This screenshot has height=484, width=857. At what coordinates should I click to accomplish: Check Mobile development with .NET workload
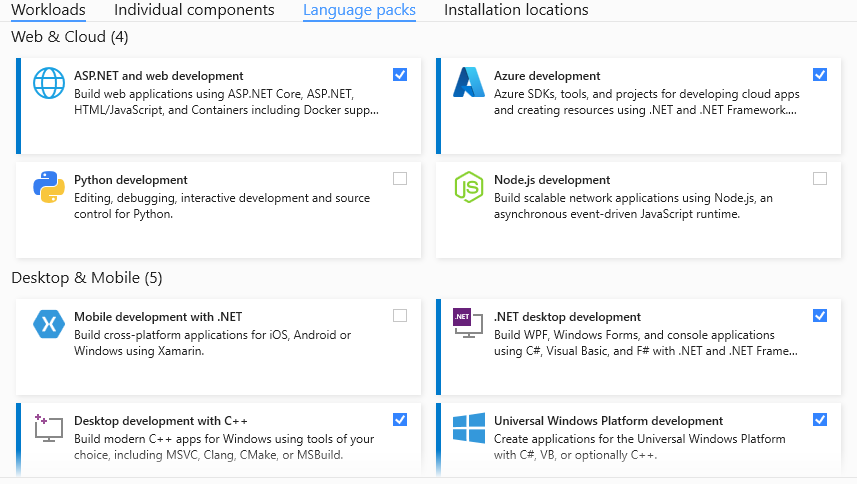coord(400,316)
